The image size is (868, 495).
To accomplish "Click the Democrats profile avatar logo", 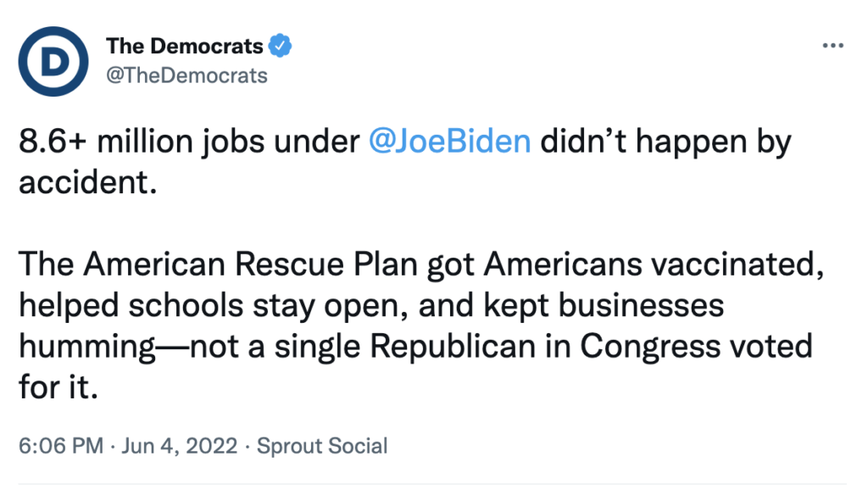I will 53,61.
